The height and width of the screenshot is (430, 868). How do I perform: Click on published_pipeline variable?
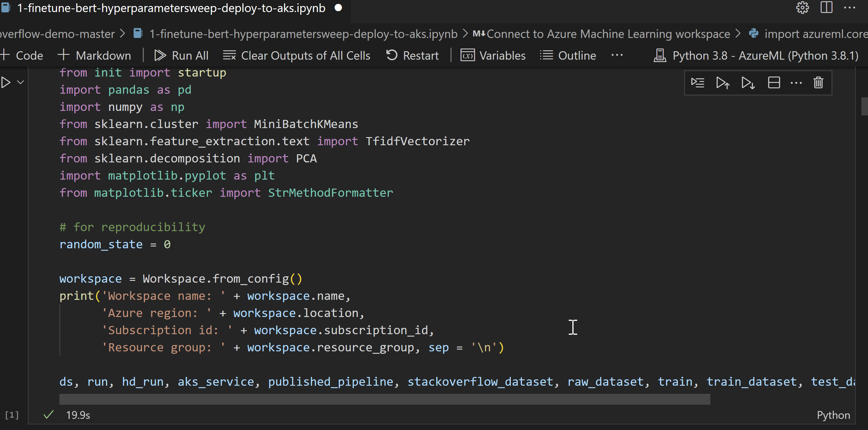(330, 381)
